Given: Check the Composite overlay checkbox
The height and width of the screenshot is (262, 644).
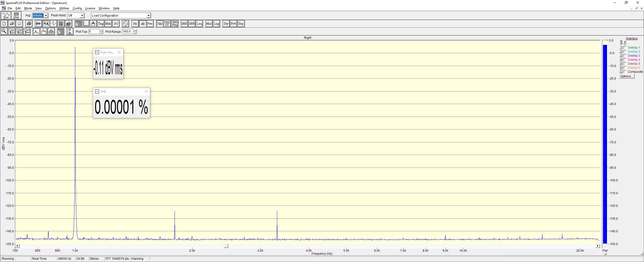Looking at the screenshot, I should coord(625,72).
